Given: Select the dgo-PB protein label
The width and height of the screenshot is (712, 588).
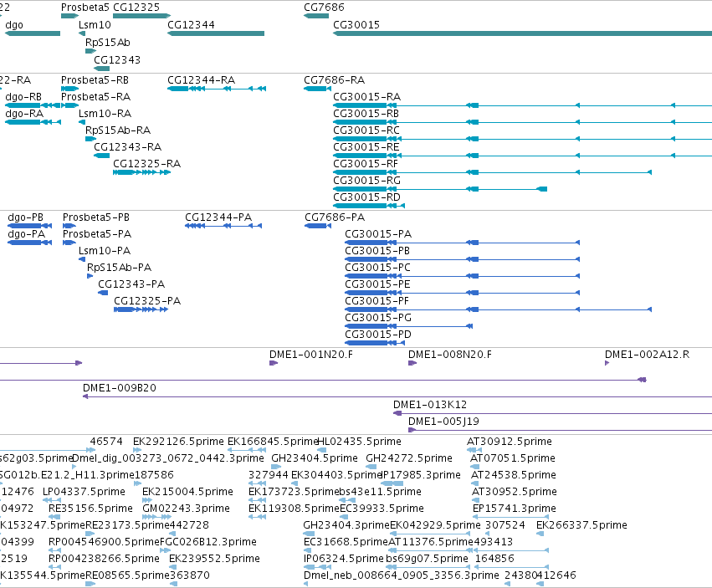Looking at the screenshot, I should [25, 217].
